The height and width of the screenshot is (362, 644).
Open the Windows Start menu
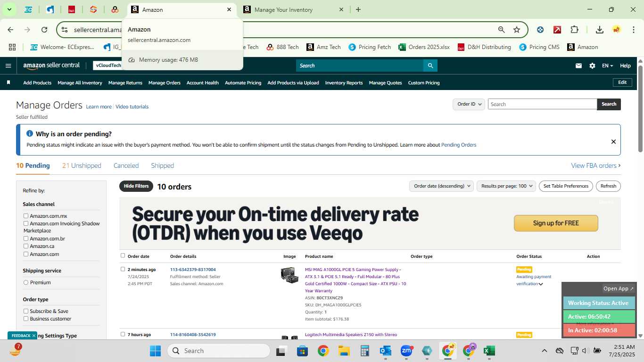pyautogui.click(x=155, y=351)
